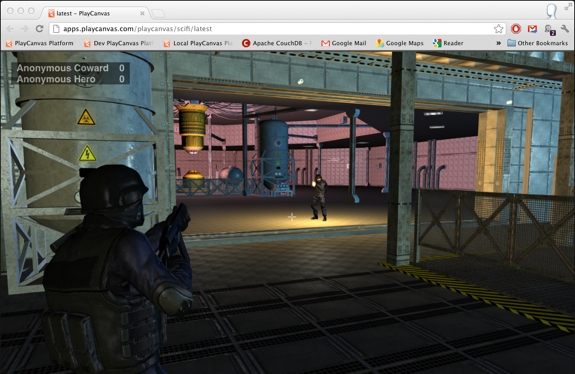575x374 pixels.
Task: Click the 'Anonymous Hero' scoreboard entry
Action: click(x=70, y=79)
